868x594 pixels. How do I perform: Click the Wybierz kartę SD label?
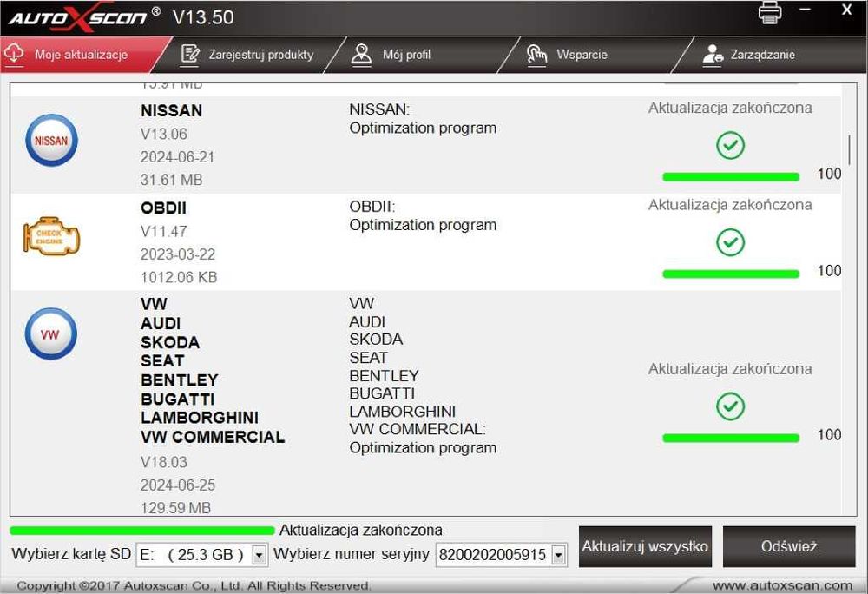tap(71, 554)
